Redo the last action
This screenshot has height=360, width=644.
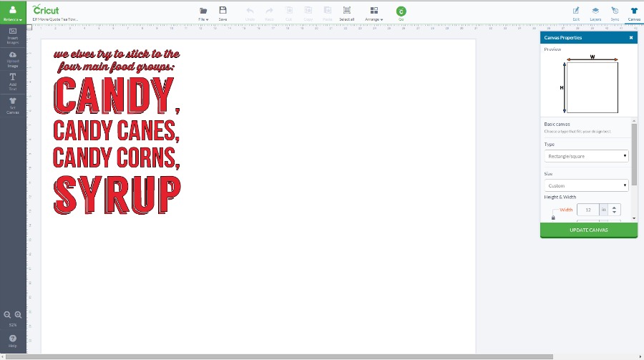[270, 14]
